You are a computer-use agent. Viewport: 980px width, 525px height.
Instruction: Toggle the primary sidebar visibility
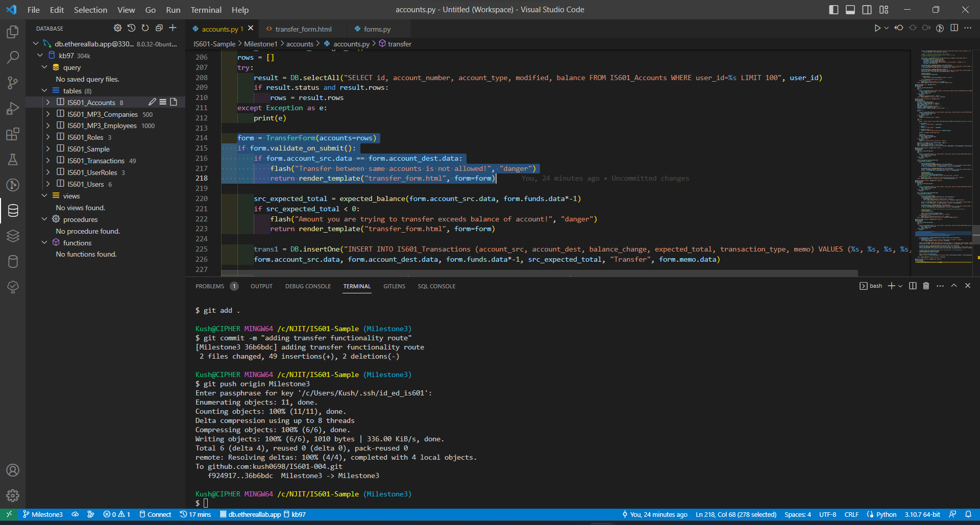click(x=834, y=9)
